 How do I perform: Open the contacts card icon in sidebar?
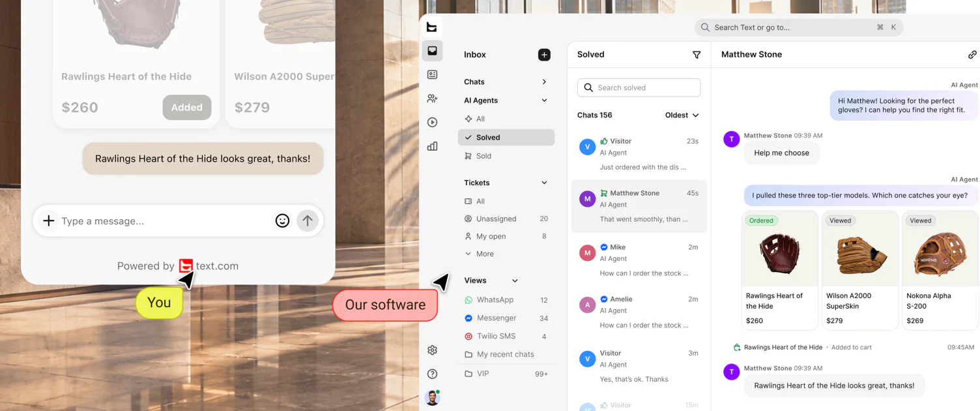(x=432, y=75)
